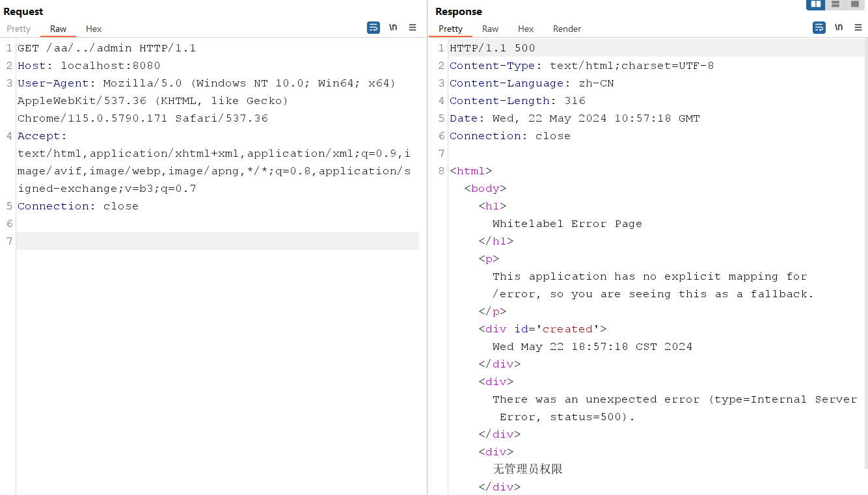Select the top-bottom split layout icon
The width and height of the screenshot is (868, 495).
coord(835,5)
